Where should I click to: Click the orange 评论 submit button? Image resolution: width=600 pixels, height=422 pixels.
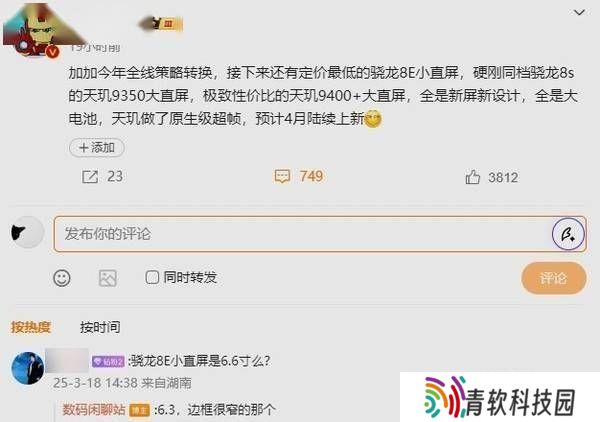coord(553,278)
